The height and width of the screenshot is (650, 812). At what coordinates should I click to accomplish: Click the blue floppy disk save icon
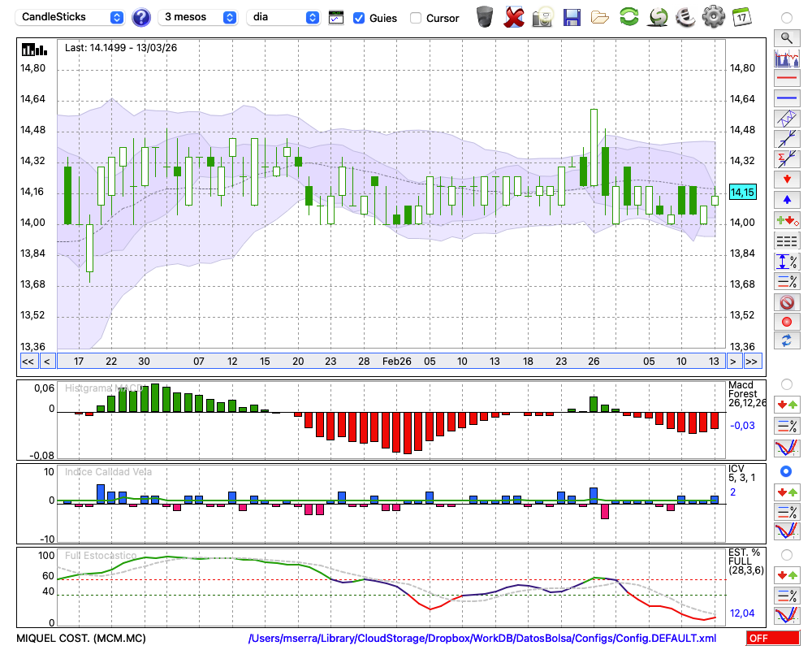pyautogui.click(x=572, y=17)
